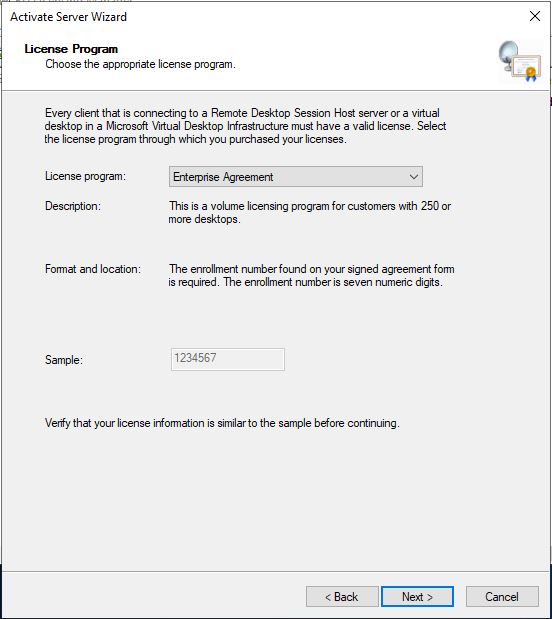
Task: Close the Activate Server Wizard dialog
Action: pyautogui.click(x=535, y=16)
